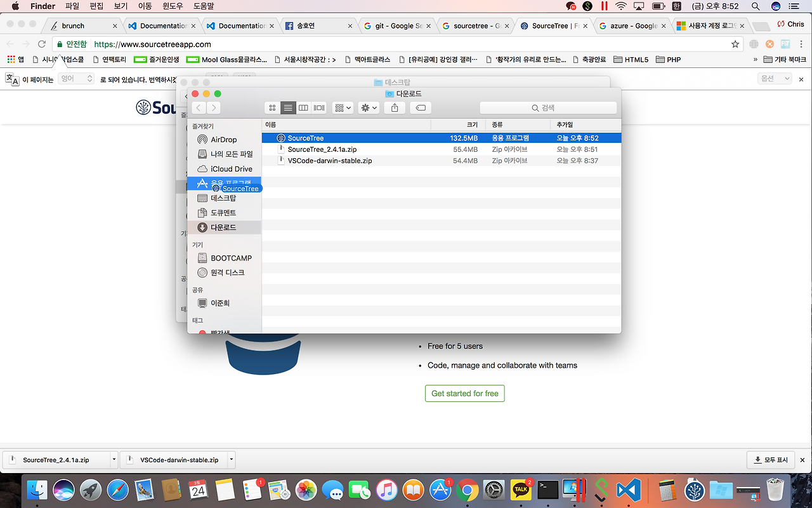The image size is (812, 508).
Task: Open the 편집 menu
Action: coord(96,6)
